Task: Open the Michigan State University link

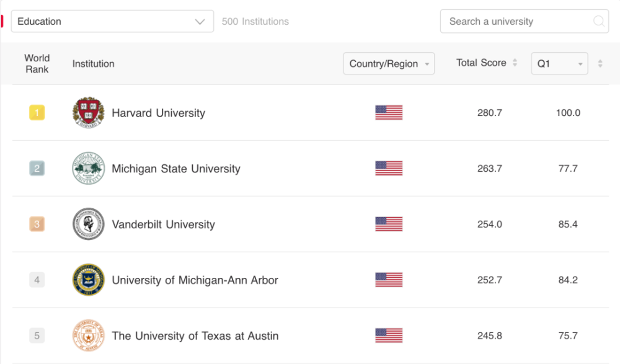Action: [x=175, y=169]
